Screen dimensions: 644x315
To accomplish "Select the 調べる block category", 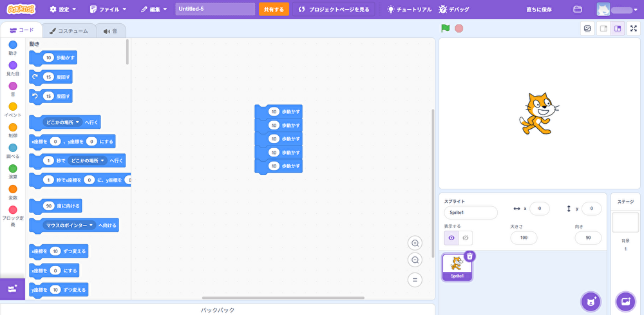I will [x=13, y=151].
